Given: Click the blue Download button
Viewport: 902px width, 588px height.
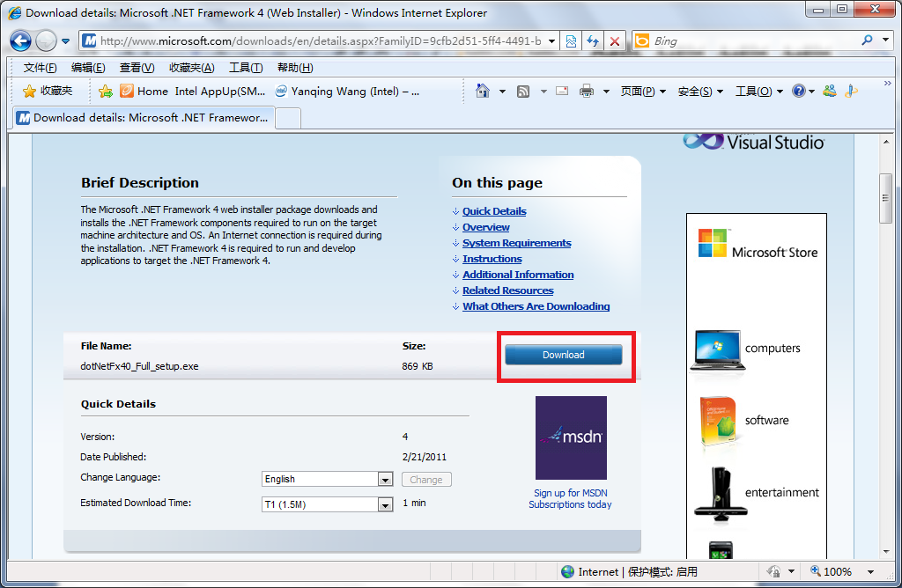Looking at the screenshot, I should [564, 355].
